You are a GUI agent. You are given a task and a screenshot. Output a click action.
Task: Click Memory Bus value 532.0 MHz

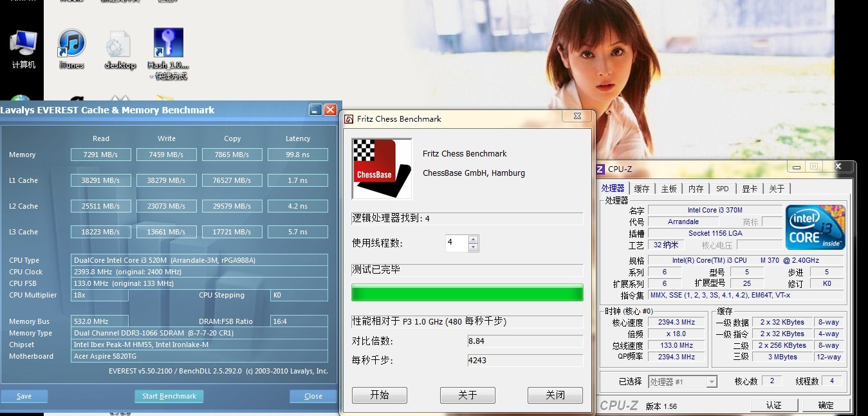pos(100,321)
